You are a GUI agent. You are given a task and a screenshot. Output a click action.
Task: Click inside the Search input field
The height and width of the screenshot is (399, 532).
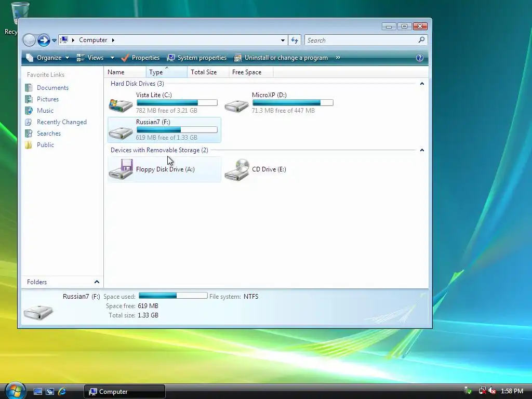362,41
